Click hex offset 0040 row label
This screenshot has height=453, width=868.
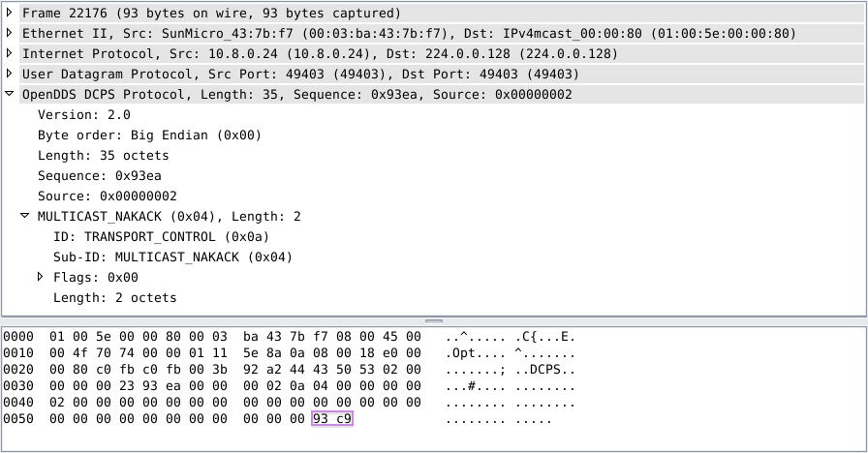coord(18,402)
